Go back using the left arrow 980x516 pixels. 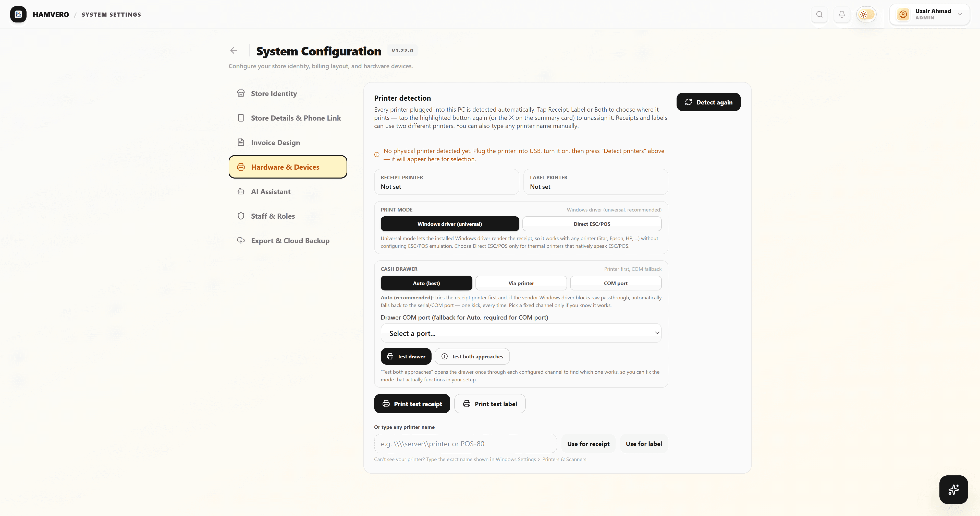234,50
